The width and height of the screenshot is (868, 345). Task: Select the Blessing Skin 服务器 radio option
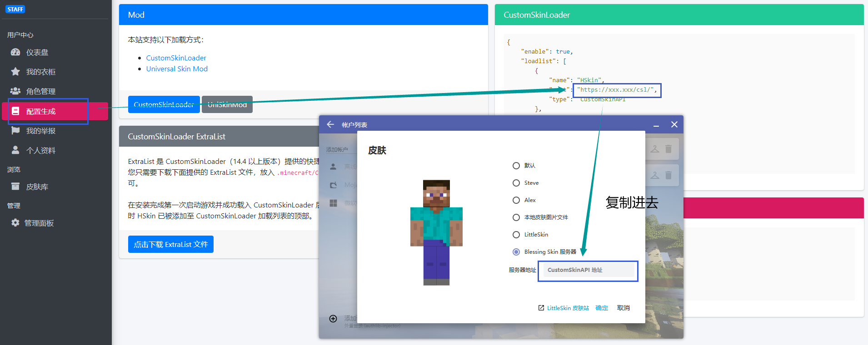516,252
